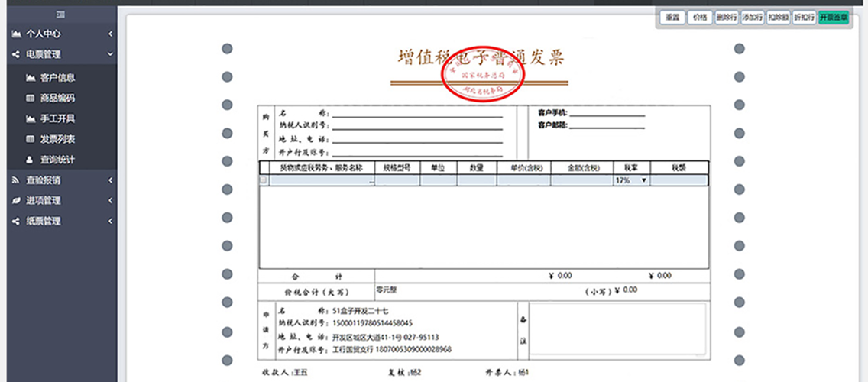Click the 零元整 amount in words
This screenshot has width=868, height=382.
(386, 290)
